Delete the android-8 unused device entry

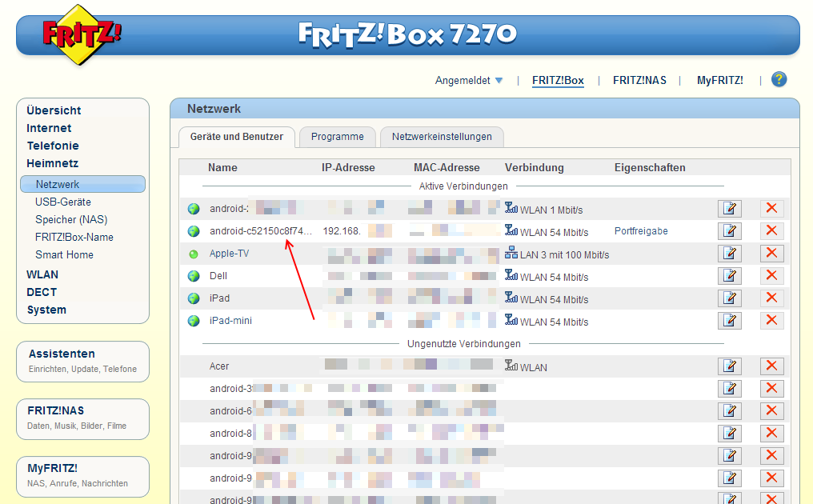(x=771, y=433)
